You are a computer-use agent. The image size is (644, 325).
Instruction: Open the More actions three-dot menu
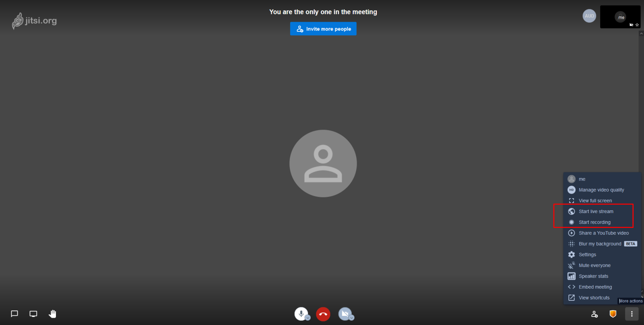[x=632, y=314]
